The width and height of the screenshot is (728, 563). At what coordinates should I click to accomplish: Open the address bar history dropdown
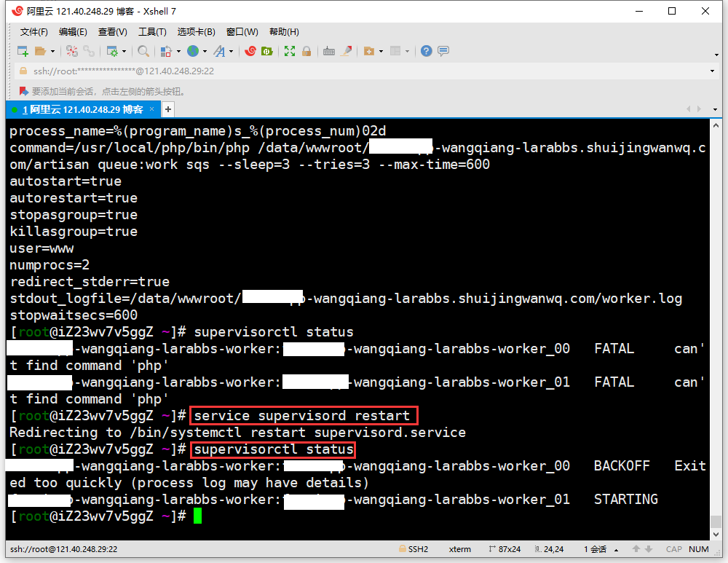pos(712,71)
